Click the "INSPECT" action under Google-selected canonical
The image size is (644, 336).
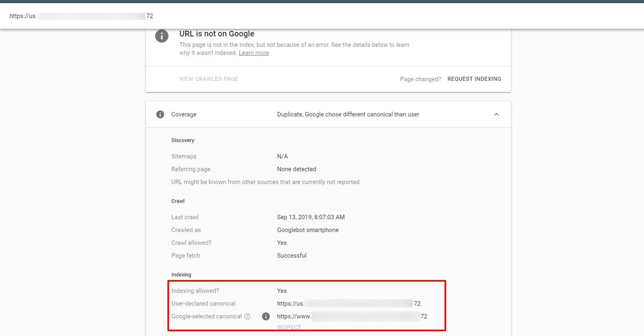[x=289, y=327]
